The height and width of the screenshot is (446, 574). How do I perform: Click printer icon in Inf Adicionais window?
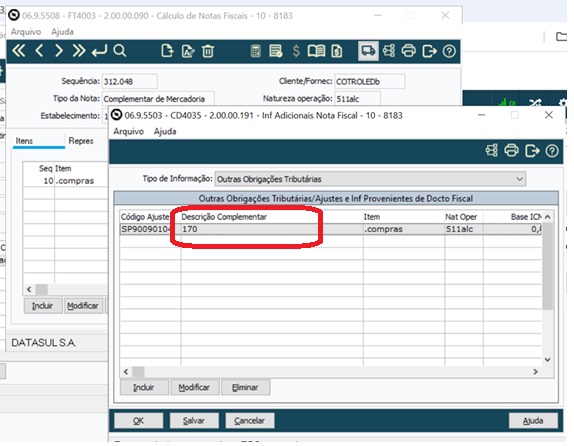pyautogui.click(x=511, y=150)
